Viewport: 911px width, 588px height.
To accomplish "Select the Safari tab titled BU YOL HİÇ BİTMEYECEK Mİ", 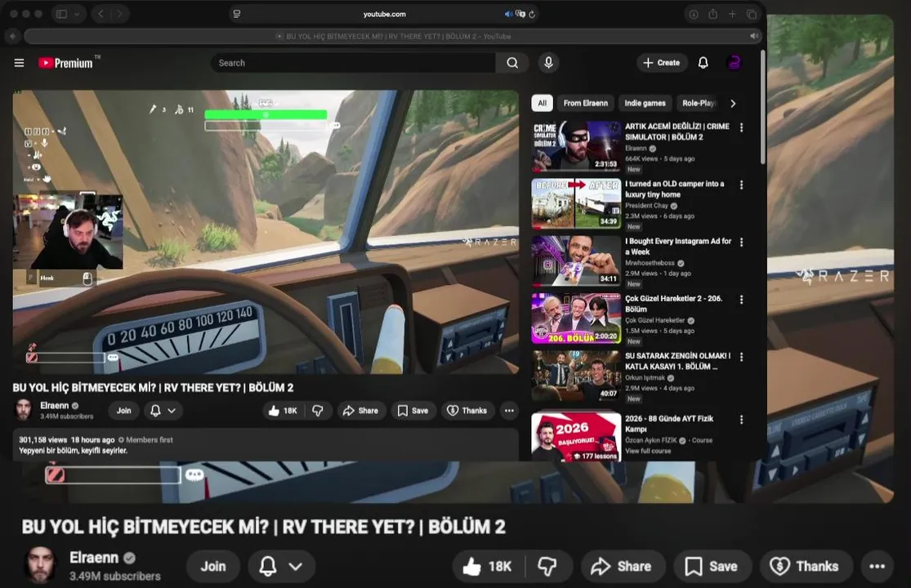I will [x=393, y=36].
